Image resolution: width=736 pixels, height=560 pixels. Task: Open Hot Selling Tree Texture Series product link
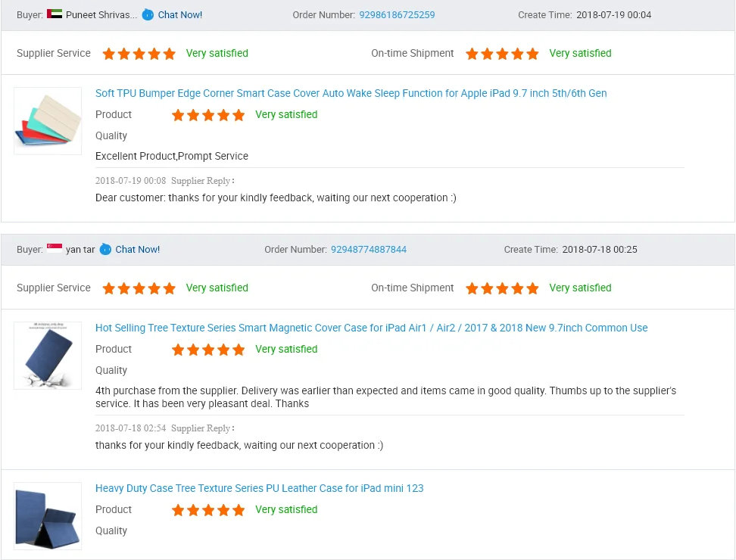click(371, 328)
